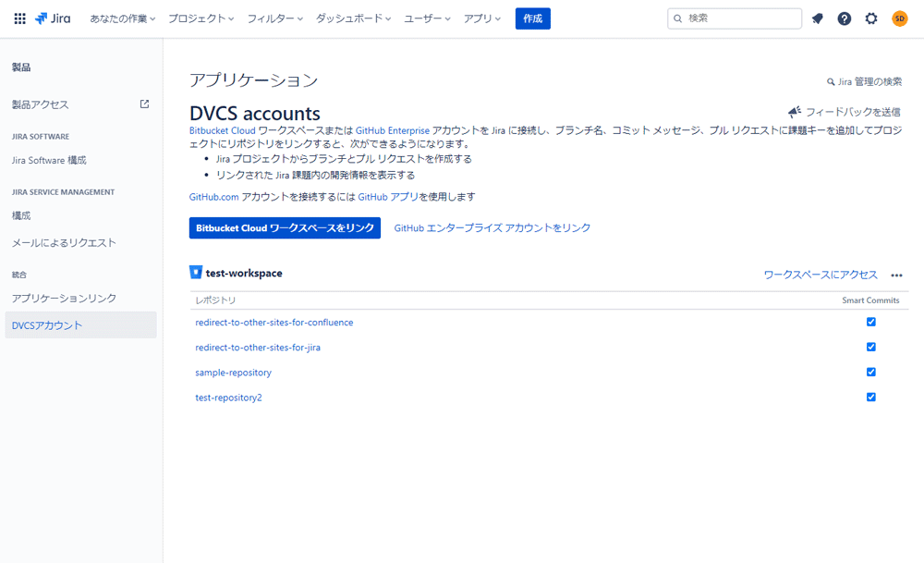Click the external link icon beside 製品アクセス
The height and width of the screenshot is (563, 924).
coord(144,104)
